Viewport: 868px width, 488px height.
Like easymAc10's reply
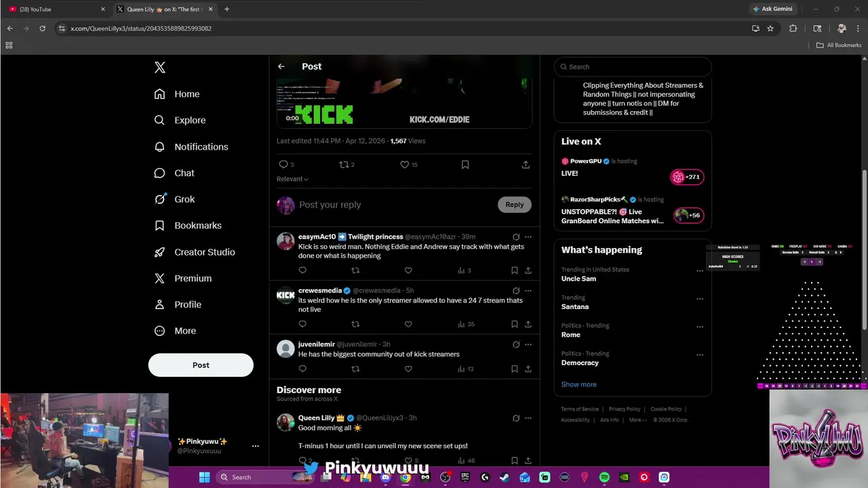(408, 270)
